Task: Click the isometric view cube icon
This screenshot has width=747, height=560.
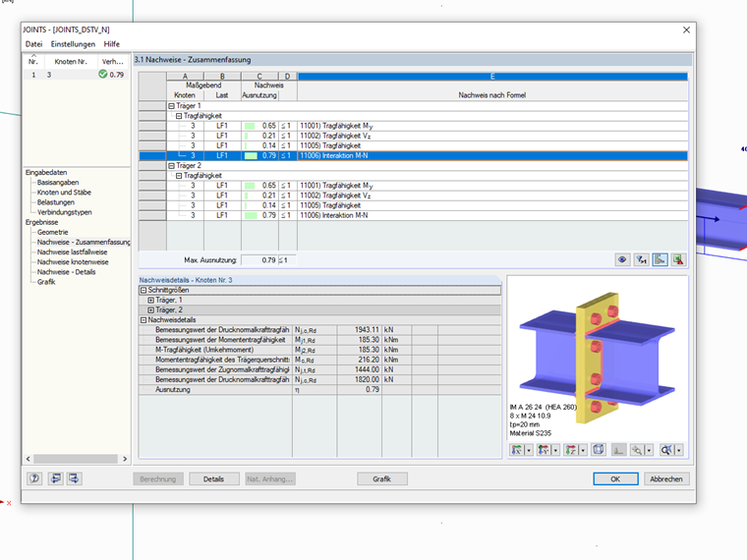Action: pos(599,450)
